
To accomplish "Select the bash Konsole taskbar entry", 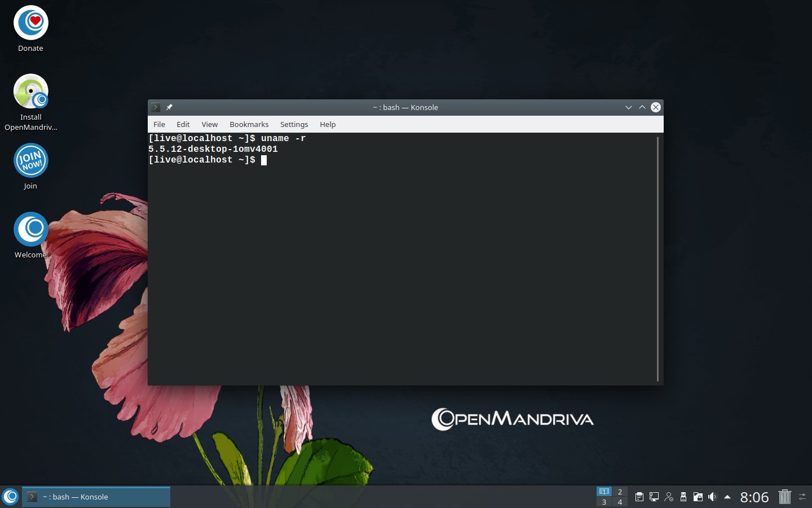I will pyautogui.click(x=96, y=497).
